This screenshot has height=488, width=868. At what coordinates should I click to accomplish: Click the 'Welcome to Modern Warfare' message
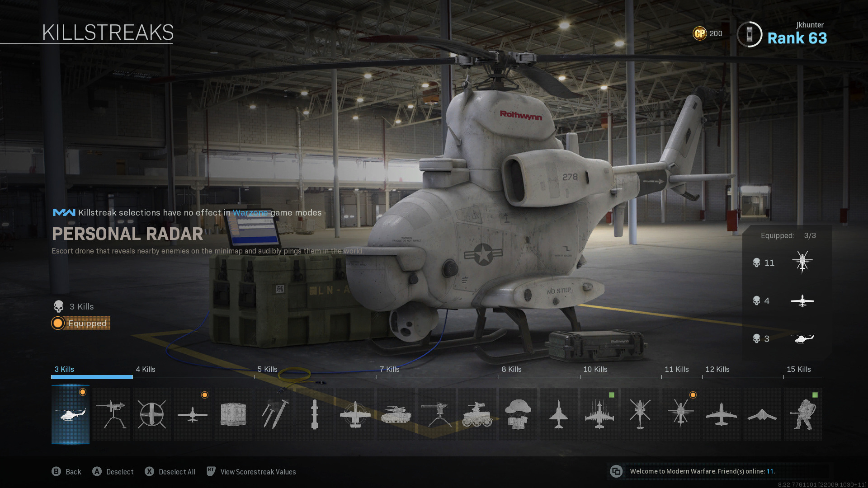pyautogui.click(x=702, y=471)
